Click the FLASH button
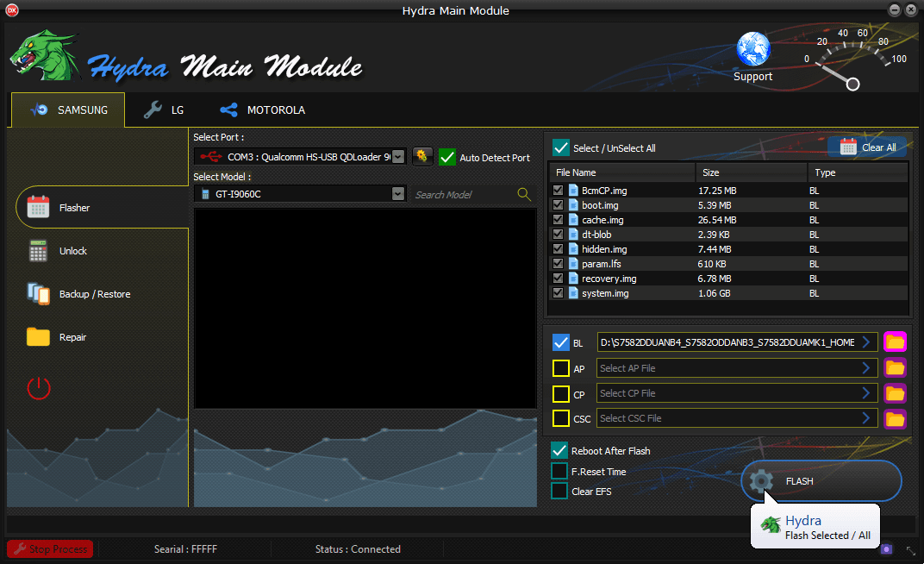 pos(821,481)
